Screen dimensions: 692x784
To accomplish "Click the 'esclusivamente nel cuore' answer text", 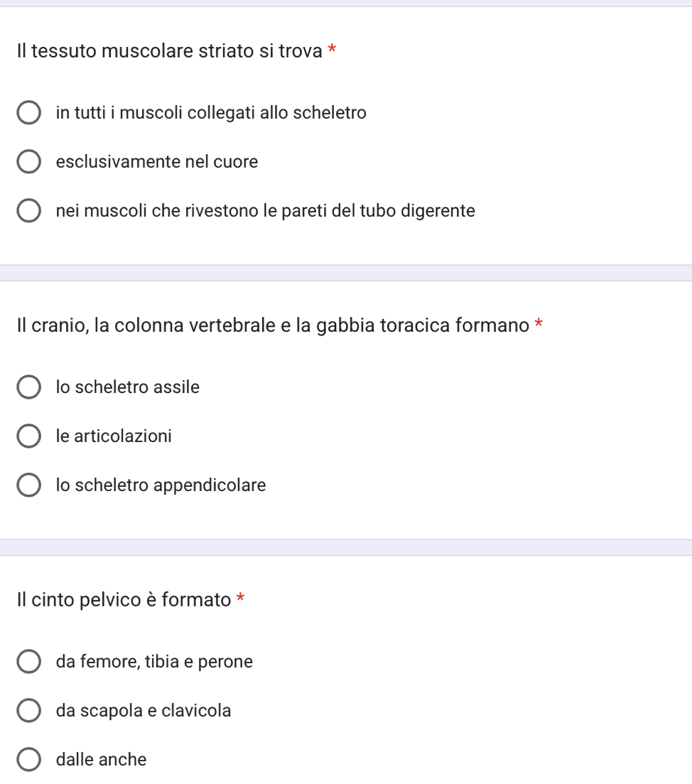I will tap(157, 162).
